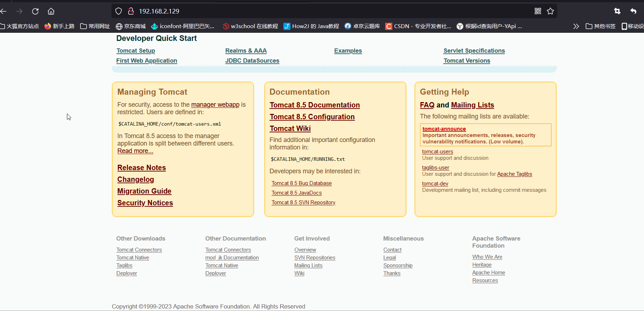The height and width of the screenshot is (311, 644).
Task: Open the Apache Home link
Action: point(489,273)
